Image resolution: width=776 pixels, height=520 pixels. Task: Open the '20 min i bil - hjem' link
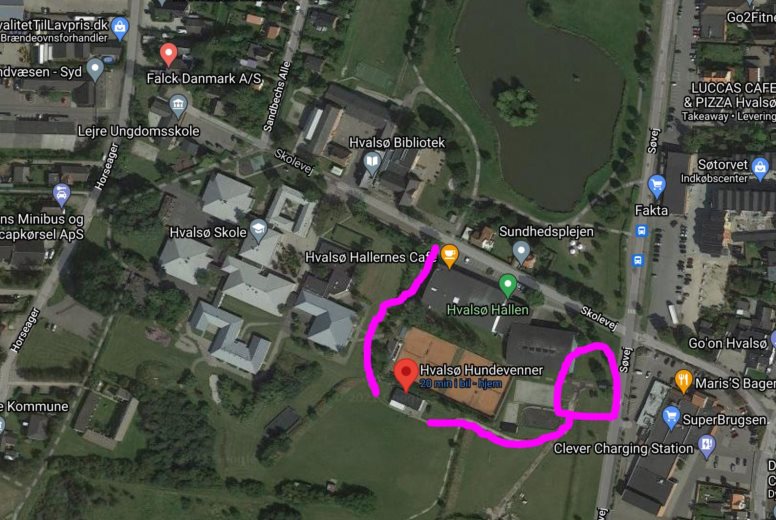point(461,383)
